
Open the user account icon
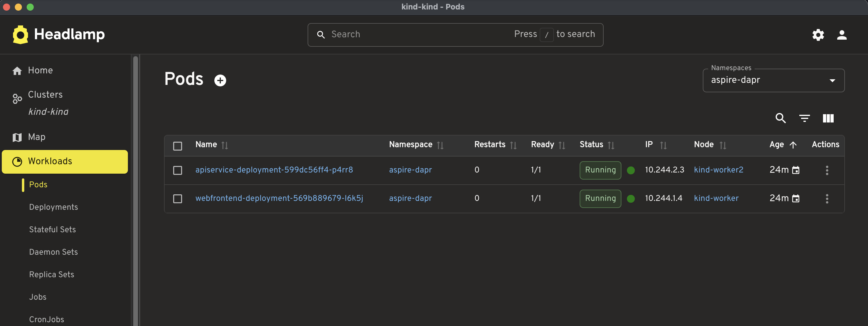coord(841,35)
